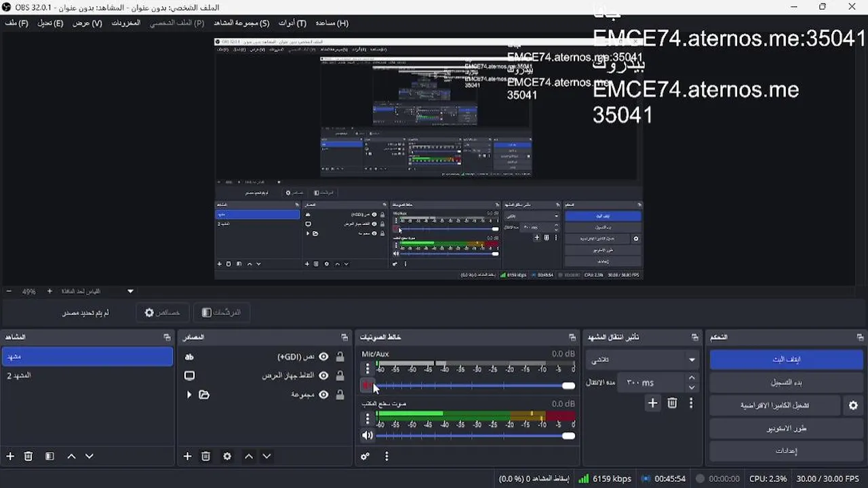Move selected scene up in Scenes dock
The image size is (868, 488).
pyautogui.click(x=71, y=457)
